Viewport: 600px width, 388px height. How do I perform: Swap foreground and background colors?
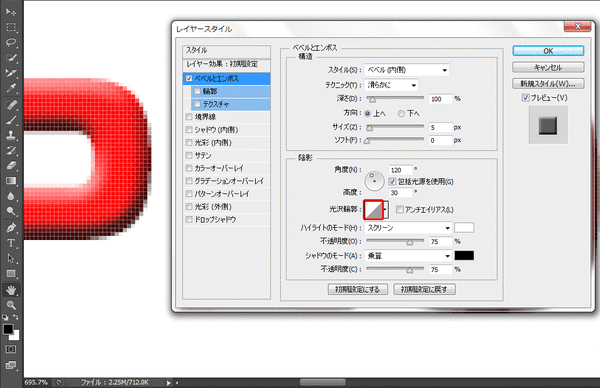pyautogui.click(x=16, y=317)
